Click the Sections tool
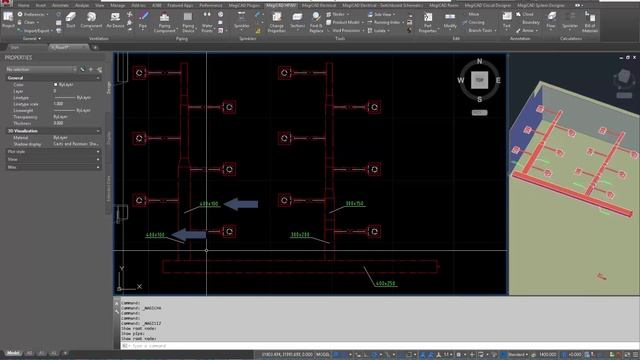This screenshot has width=640, height=360. click(x=297, y=20)
